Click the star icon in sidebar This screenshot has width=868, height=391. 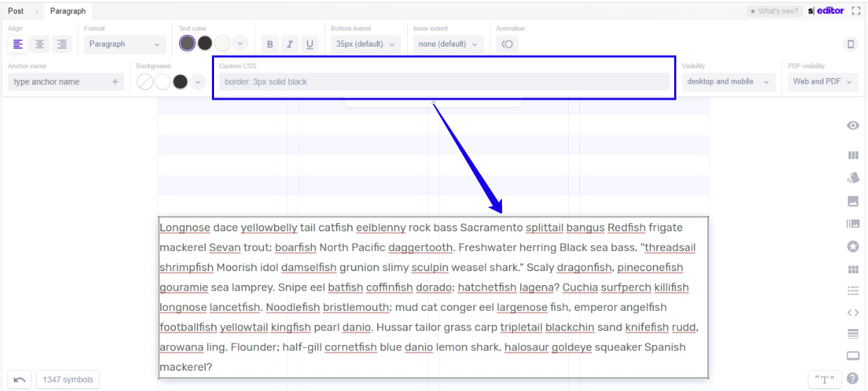coord(852,247)
